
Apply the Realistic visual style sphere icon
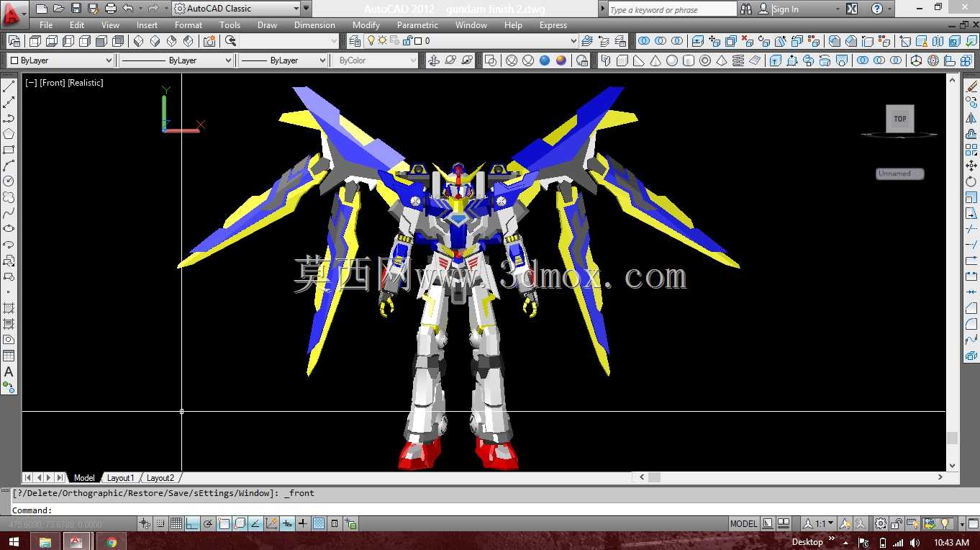pyautogui.click(x=545, y=60)
